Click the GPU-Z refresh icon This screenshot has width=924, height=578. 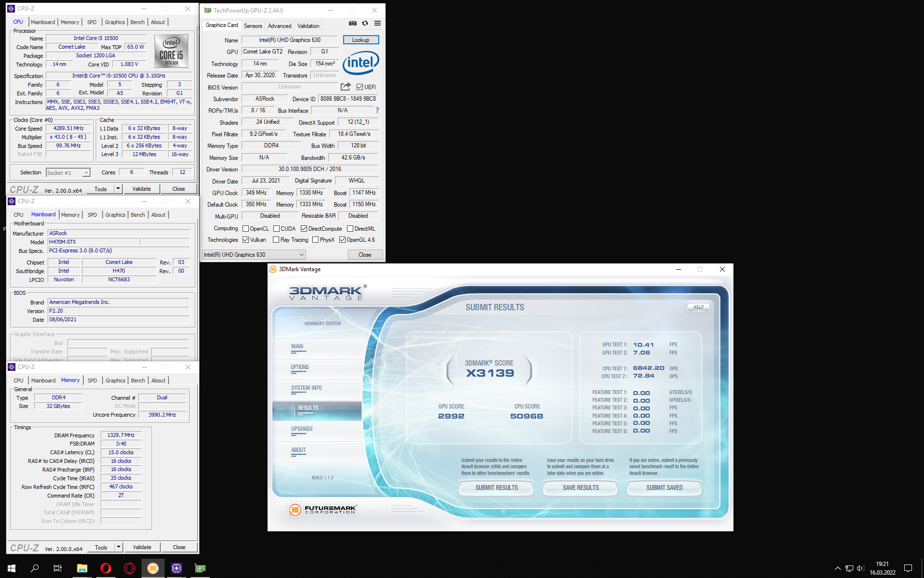(x=365, y=23)
